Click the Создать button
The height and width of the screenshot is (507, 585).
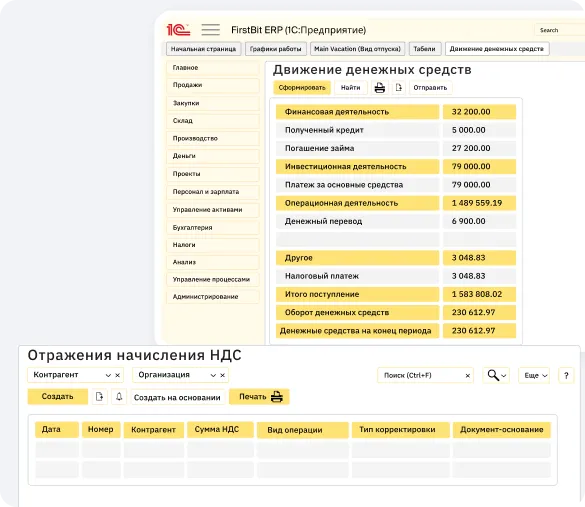57,397
